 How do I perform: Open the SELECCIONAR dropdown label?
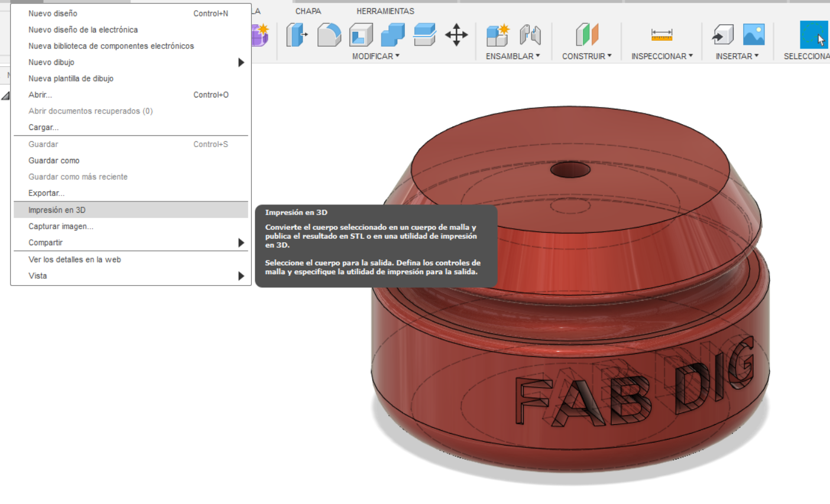(806, 56)
